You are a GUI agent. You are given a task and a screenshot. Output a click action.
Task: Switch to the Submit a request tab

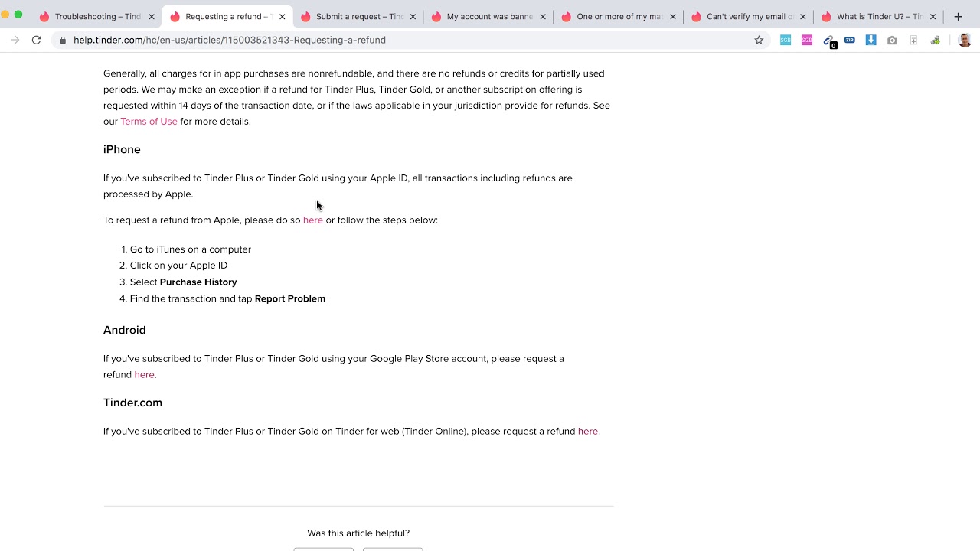358,16
